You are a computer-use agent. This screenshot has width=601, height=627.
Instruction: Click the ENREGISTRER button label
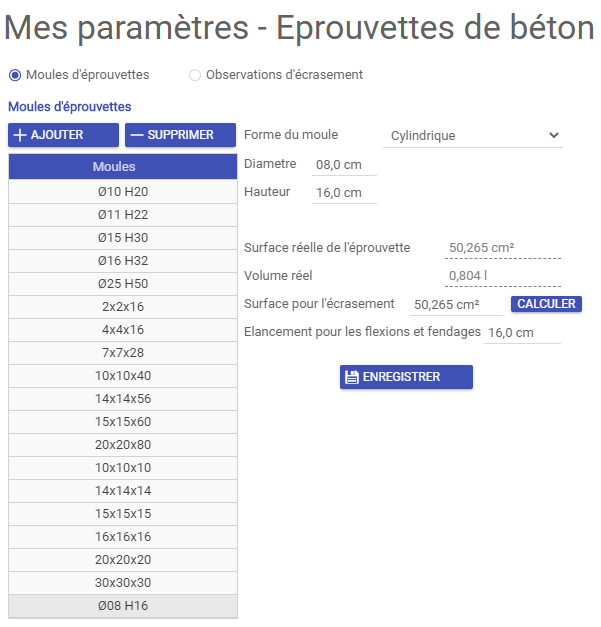coord(401,377)
